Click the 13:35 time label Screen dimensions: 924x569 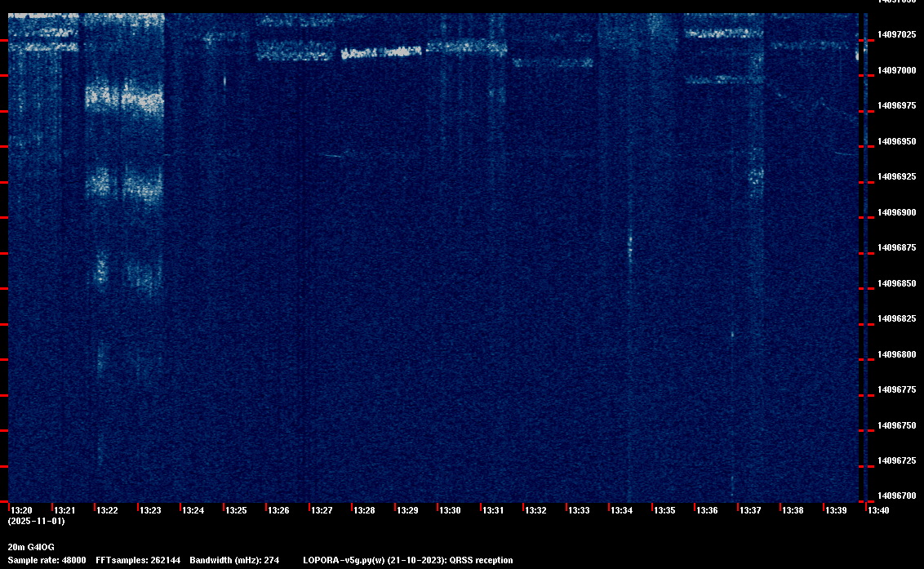tap(664, 510)
